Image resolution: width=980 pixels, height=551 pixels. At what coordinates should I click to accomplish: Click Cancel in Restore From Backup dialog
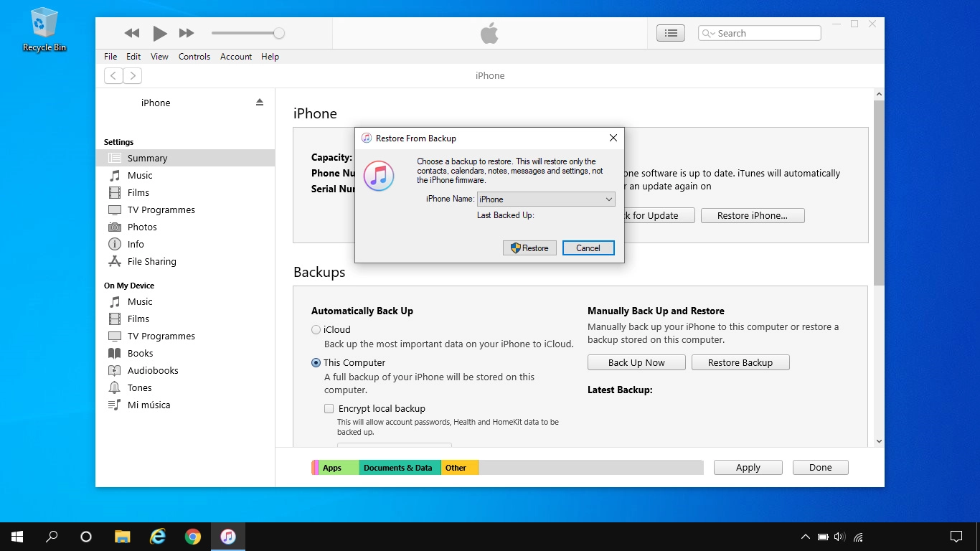coord(588,248)
